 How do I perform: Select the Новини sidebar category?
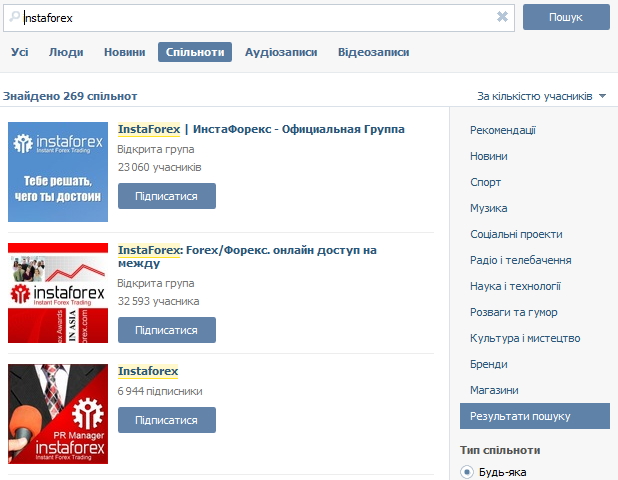489,156
